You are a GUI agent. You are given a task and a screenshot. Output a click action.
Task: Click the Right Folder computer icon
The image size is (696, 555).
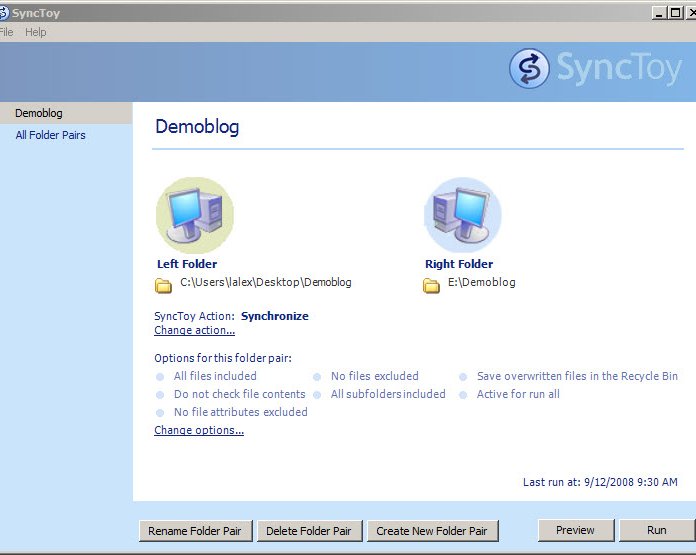tap(463, 215)
